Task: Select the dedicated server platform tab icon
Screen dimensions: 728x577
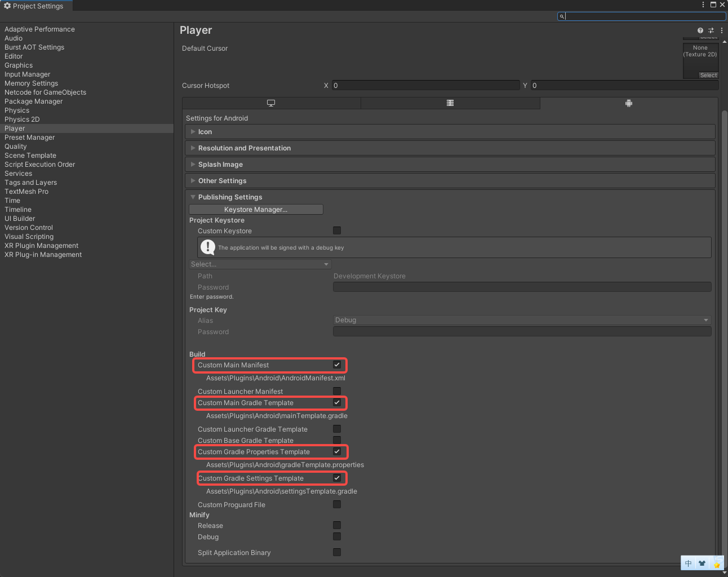Action: click(x=450, y=103)
